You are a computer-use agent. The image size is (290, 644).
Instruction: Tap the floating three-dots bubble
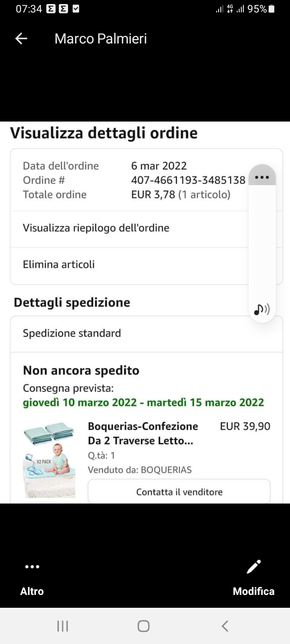[262, 176]
